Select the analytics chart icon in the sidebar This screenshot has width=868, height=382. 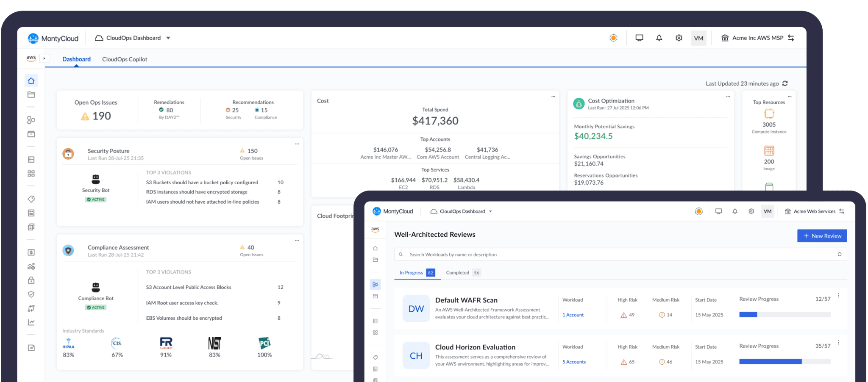point(31,322)
